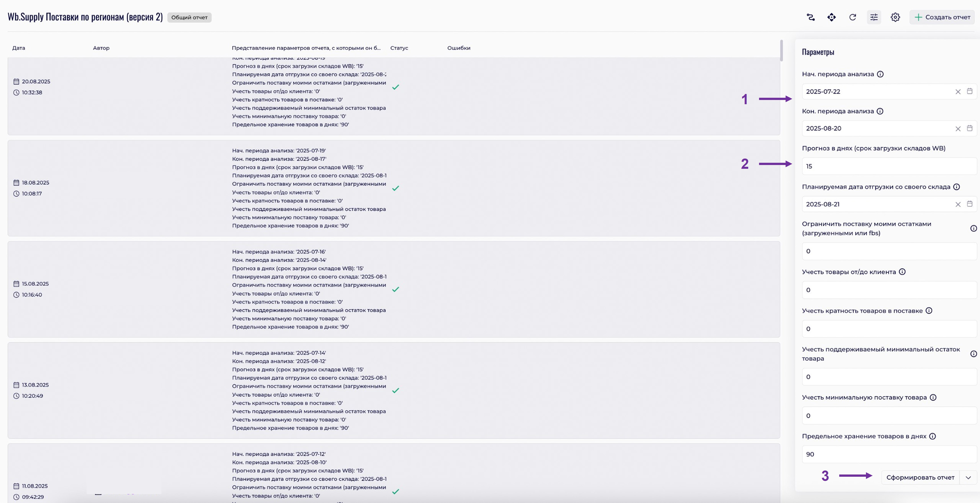Clear the planned shipment date 2025-08-21
The width and height of the screenshot is (980, 503).
pos(958,205)
